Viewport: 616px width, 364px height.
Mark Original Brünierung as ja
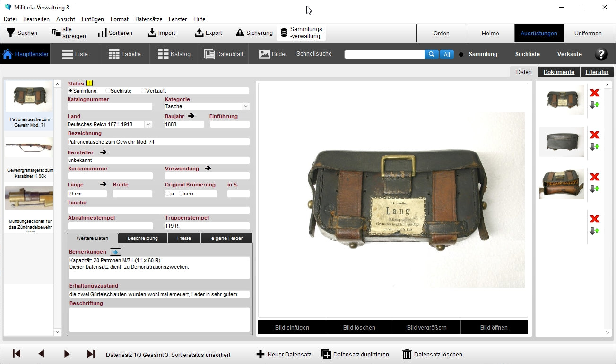pos(167,194)
